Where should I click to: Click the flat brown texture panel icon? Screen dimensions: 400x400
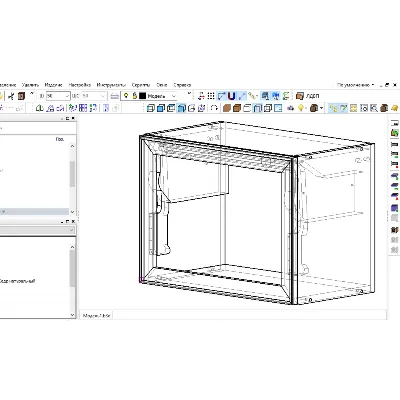coord(227,108)
